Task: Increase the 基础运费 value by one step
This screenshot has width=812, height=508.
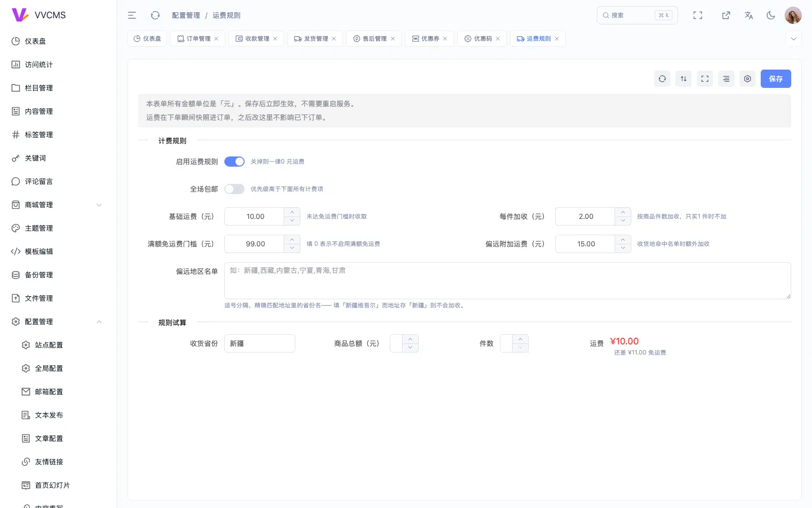Action: coord(292,212)
